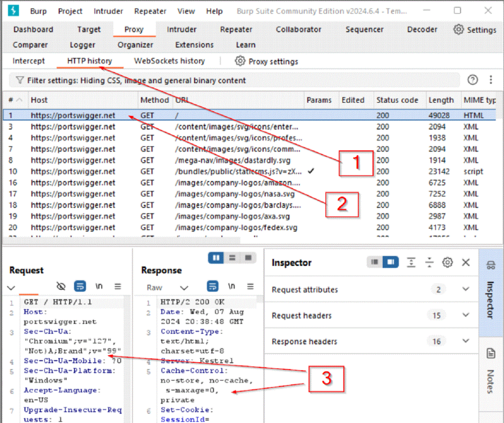This screenshot has height=423, width=504.
Task: Toggle line wrap in Response panel
Action: tap(213, 286)
